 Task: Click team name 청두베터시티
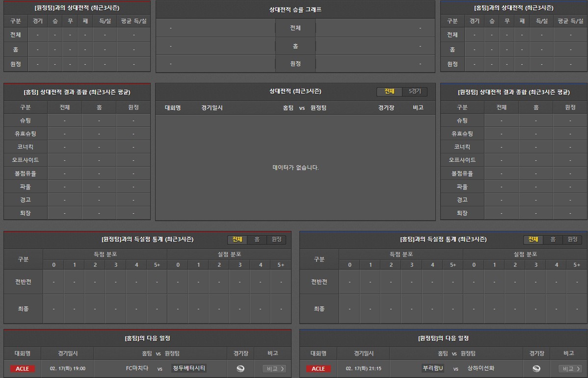click(x=189, y=369)
